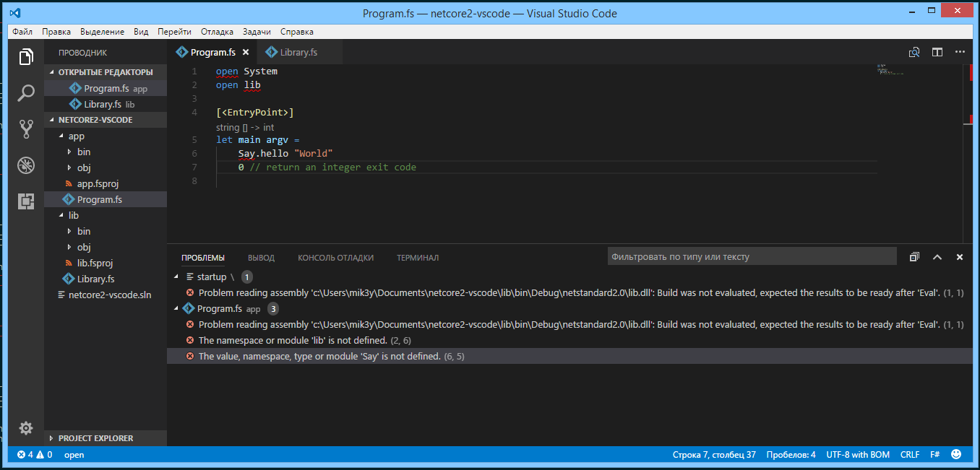The height and width of the screenshot is (470, 980).
Task: Maximize the panel with the up chevron
Action: [937, 257]
